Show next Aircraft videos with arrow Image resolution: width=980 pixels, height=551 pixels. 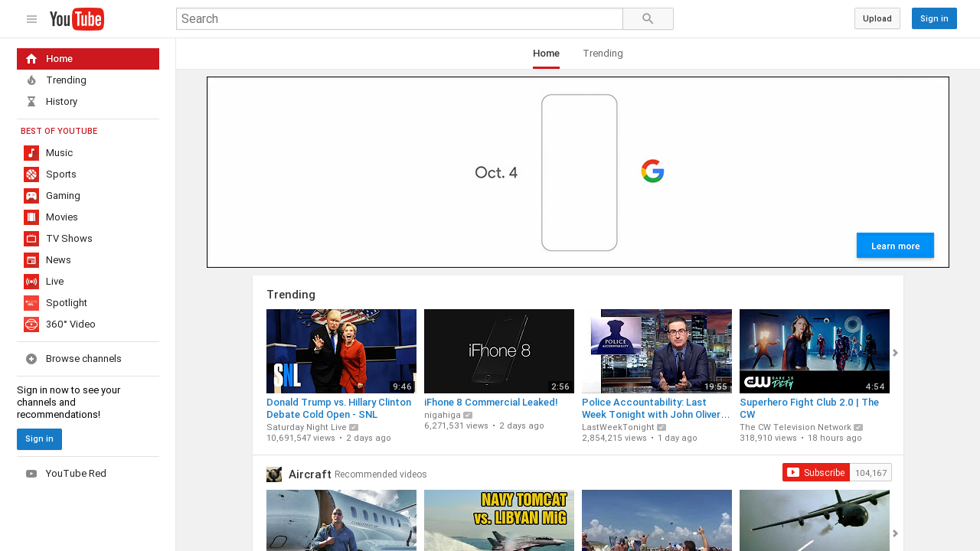[x=895, y=533]
